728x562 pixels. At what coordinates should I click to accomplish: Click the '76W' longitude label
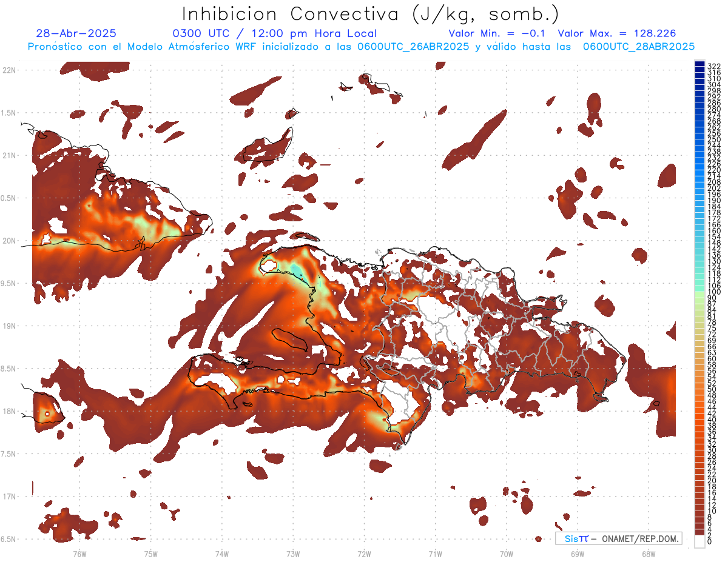[x=79, y=554]
